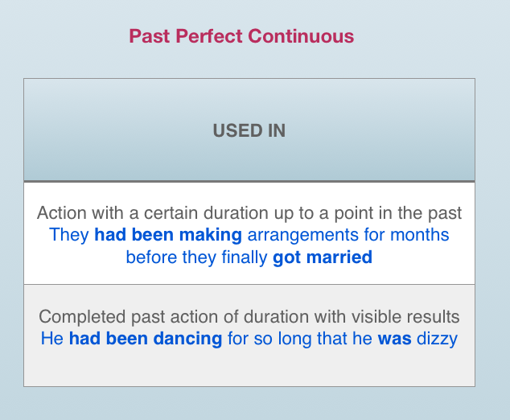
Task: Click bold 'had been dancing' phrase
Action: point(146,339)
